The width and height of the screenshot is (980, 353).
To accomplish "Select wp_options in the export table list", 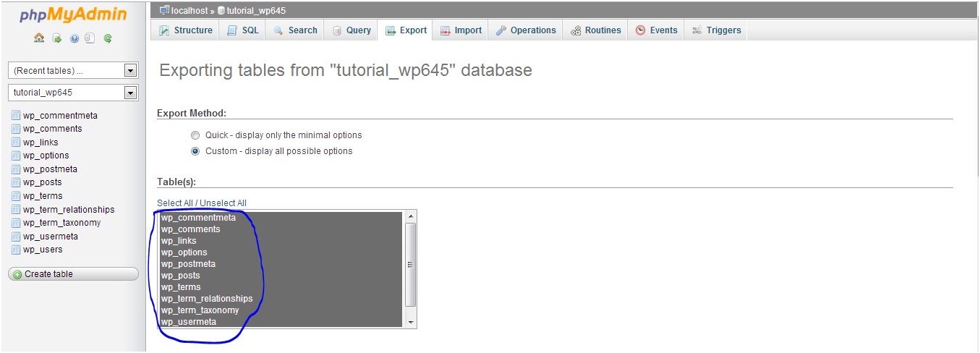I will tap(184, 252).
